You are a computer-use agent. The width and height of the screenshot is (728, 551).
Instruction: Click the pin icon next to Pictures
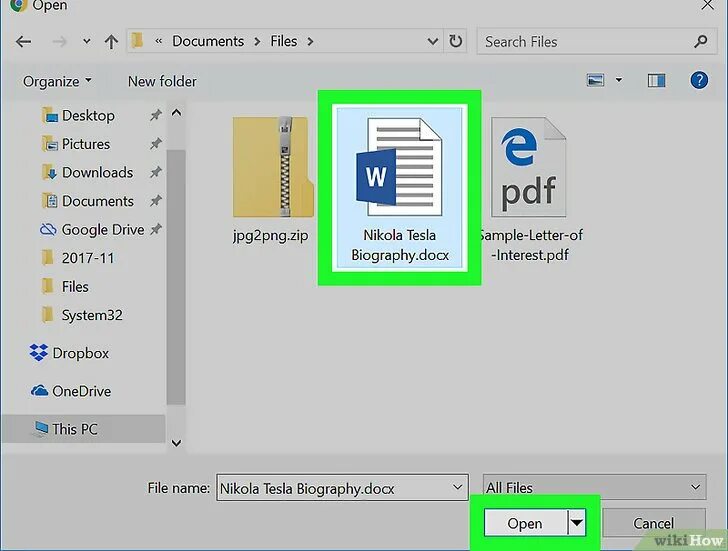(156, 143)
